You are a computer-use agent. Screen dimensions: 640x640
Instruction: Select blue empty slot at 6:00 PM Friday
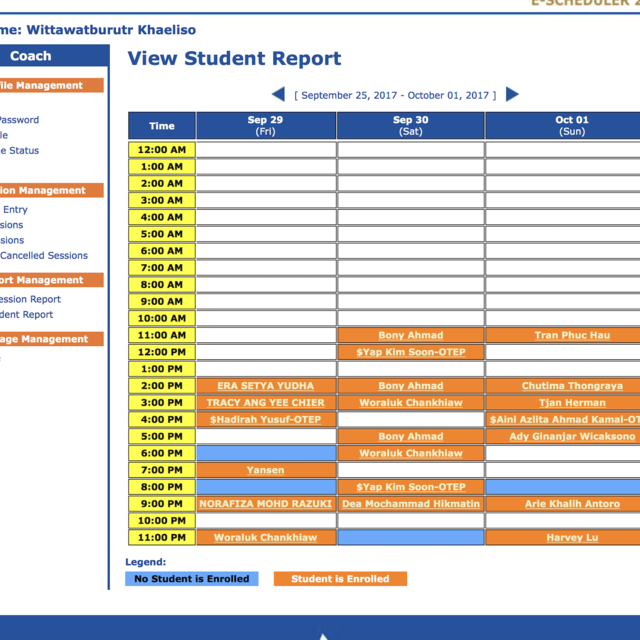(266, 453)
